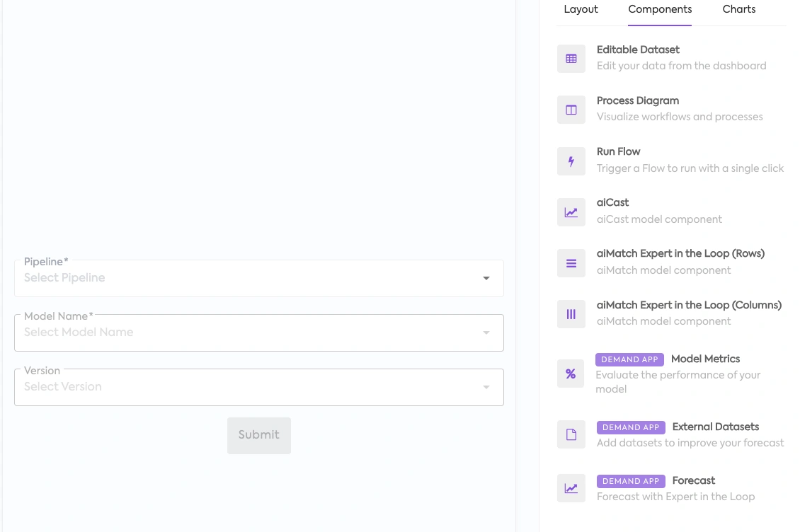Click the Process Diagram icon
This screenshot has height=532, width=800.
571,110
